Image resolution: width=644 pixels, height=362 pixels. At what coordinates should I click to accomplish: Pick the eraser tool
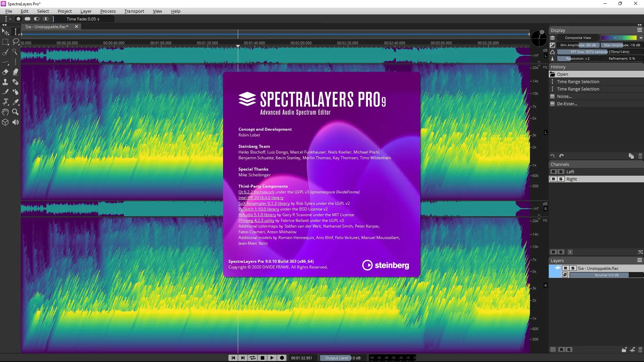coord(5,72)
